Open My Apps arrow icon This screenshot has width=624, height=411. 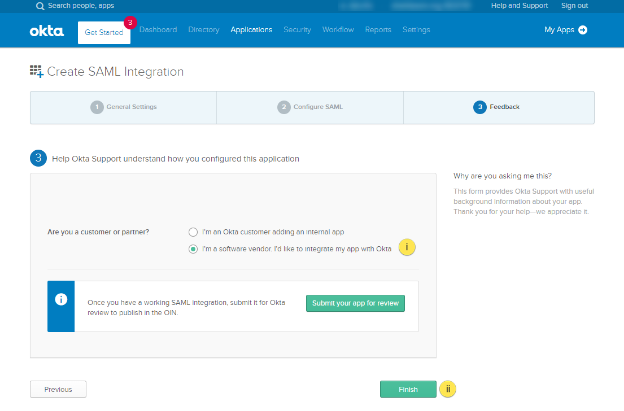point(583,30)
